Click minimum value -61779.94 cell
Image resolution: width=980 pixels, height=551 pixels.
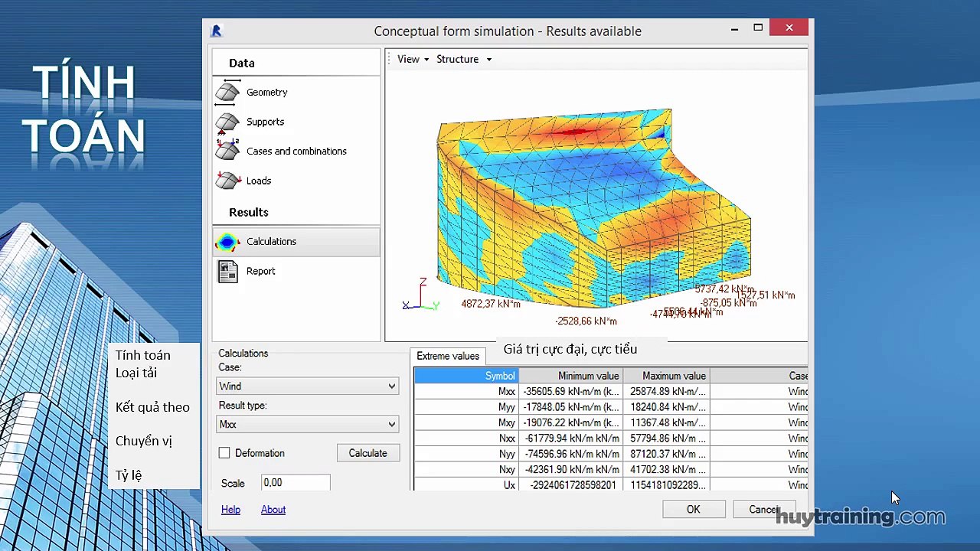click(x=570, y=439)
